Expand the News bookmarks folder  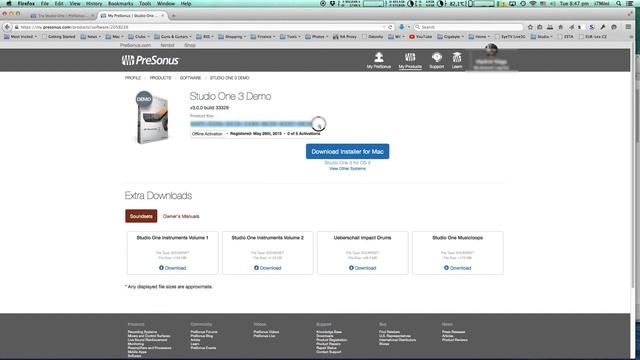tap(91, 37)
